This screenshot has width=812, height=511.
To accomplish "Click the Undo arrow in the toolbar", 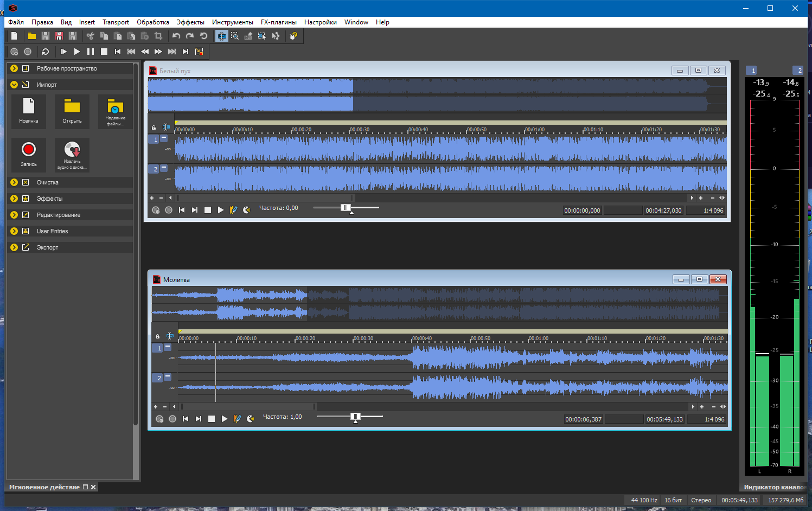I will (x=176, y=36).
